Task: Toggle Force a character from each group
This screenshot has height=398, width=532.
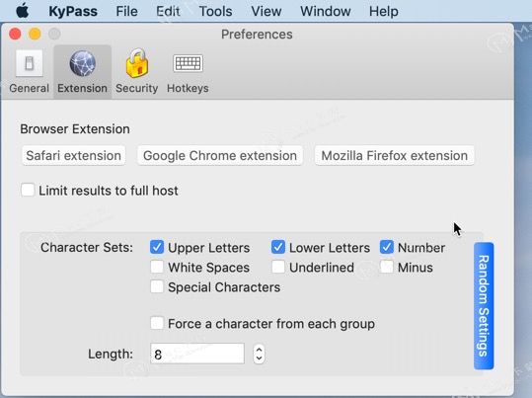Action: click(x=157, y=323)
